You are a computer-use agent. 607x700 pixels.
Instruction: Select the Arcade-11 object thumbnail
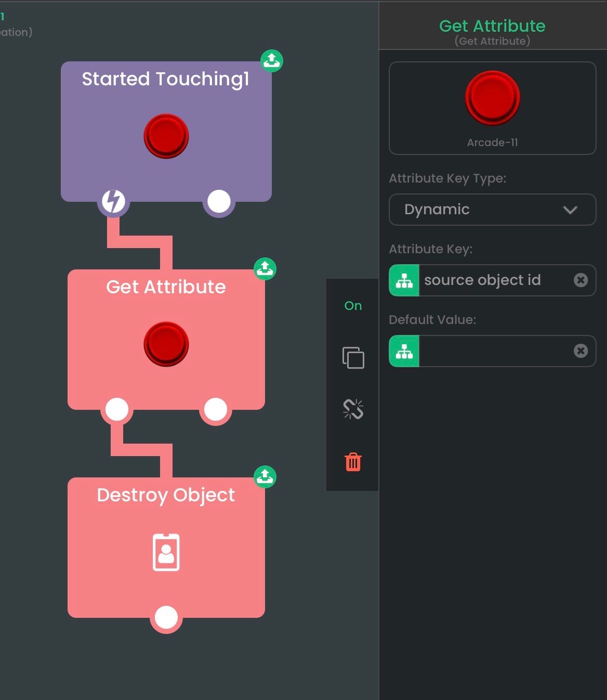[x=492, y=108]
